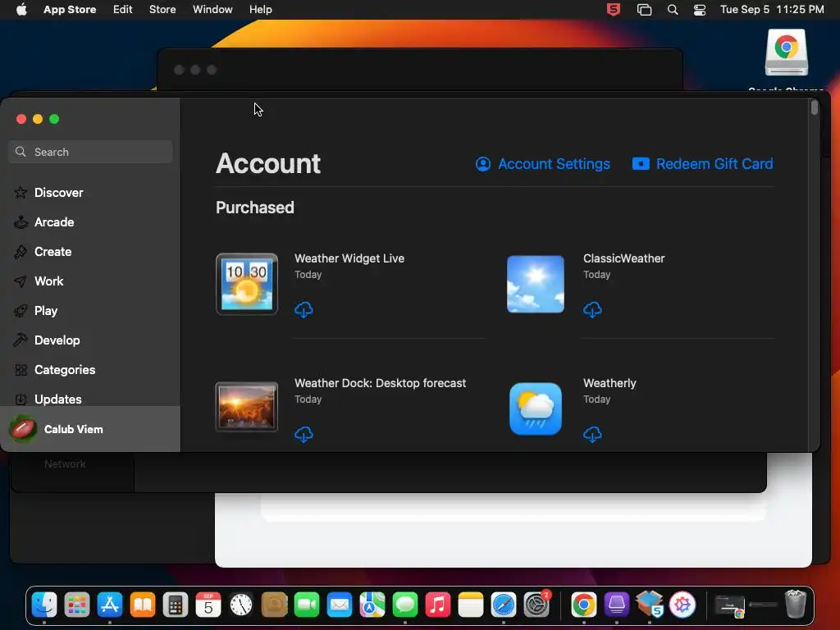This screenshot has width=840, height=630.
Task: Open Messages from the Dock
Action: click(x=405, y=605)
